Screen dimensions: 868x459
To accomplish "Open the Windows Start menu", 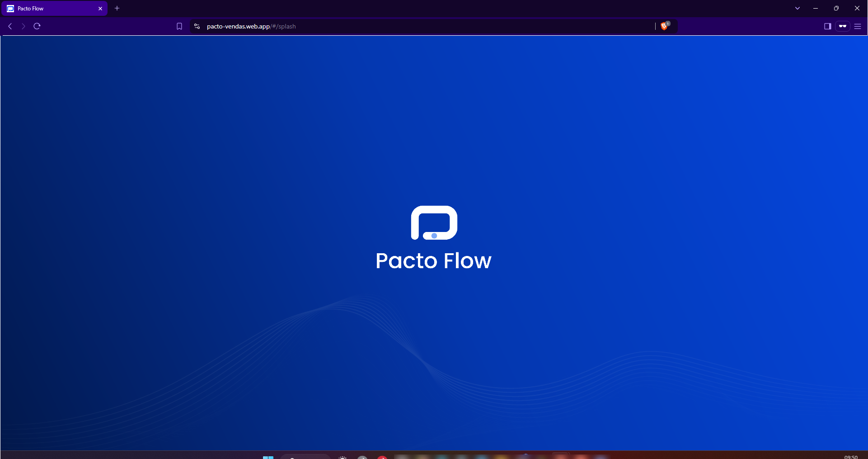I will click(x=268, y=457).
